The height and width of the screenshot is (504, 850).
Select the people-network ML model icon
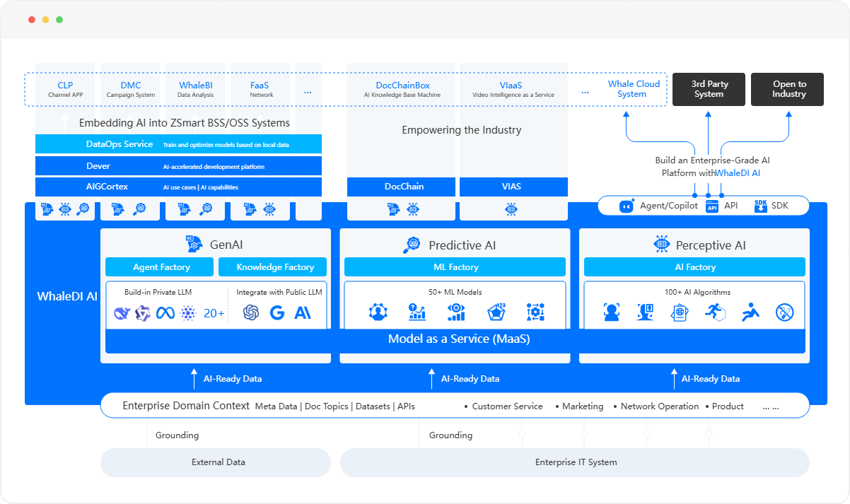tap(378, 312)
